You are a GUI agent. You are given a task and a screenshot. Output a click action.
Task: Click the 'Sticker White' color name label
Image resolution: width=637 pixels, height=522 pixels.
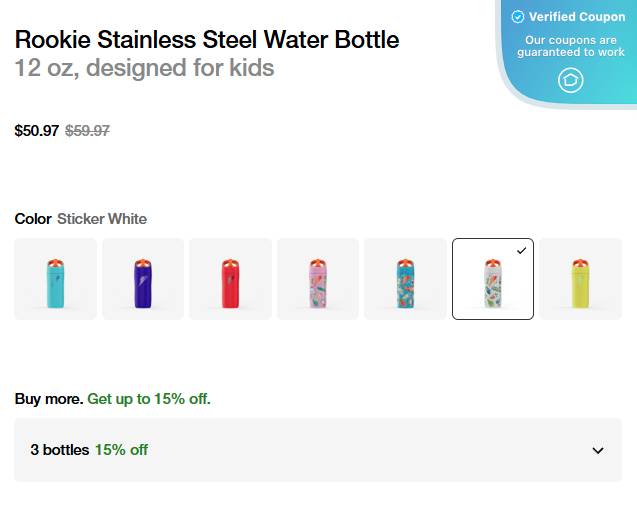click(102, 219)
